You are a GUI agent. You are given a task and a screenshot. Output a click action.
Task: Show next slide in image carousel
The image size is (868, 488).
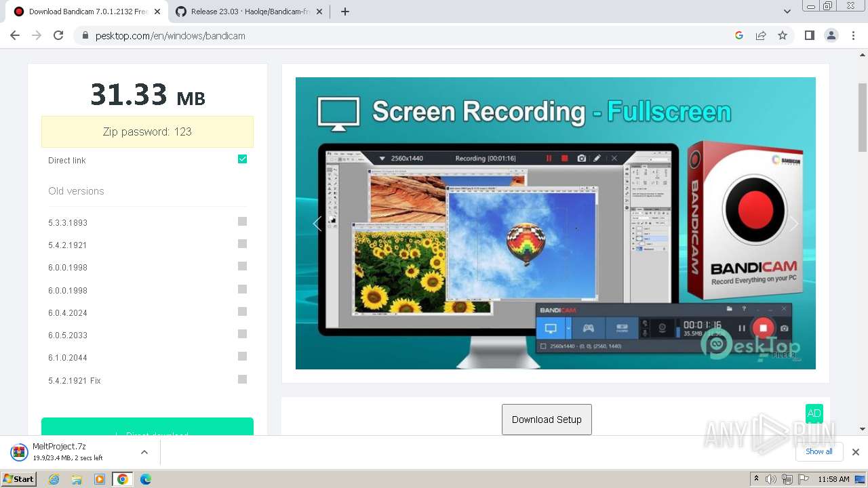point(794,224)
